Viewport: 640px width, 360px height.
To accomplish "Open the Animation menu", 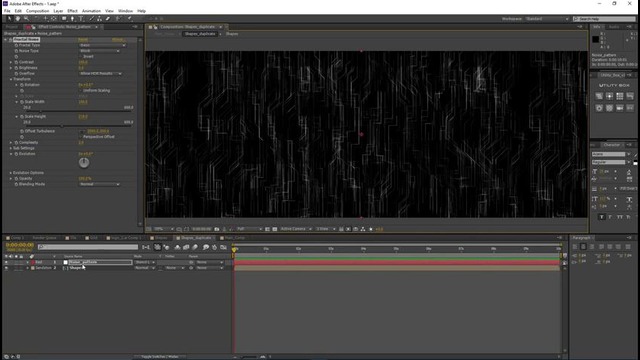I will pos(91,11).
